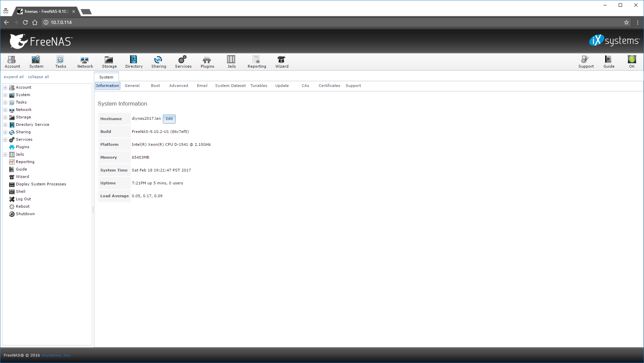This screenshot has width=644, height=363.
Task: Close the freenas browser tab
Action: [74, 12]
